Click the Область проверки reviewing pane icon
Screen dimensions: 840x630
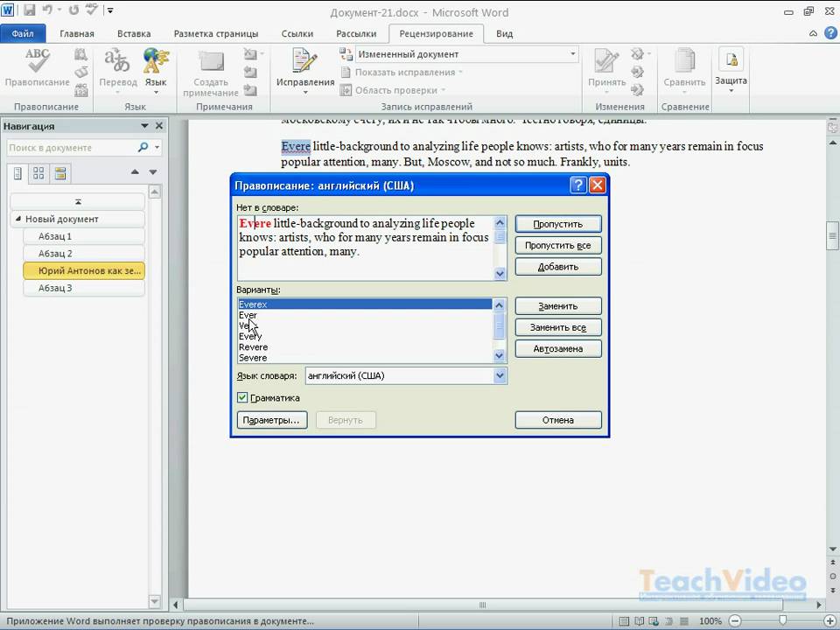coord(346,90)
